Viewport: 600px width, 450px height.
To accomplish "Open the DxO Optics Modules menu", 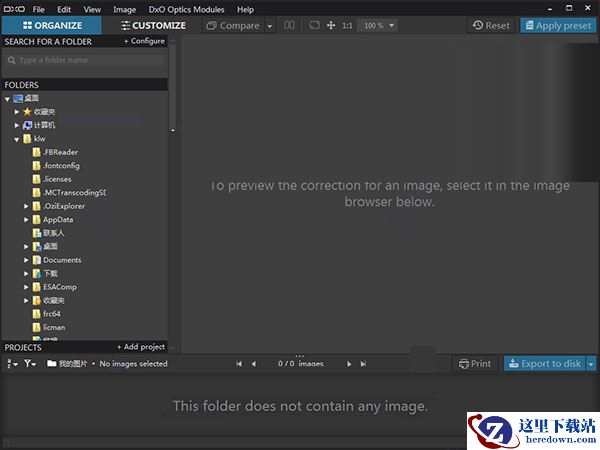I will [186, 9].
